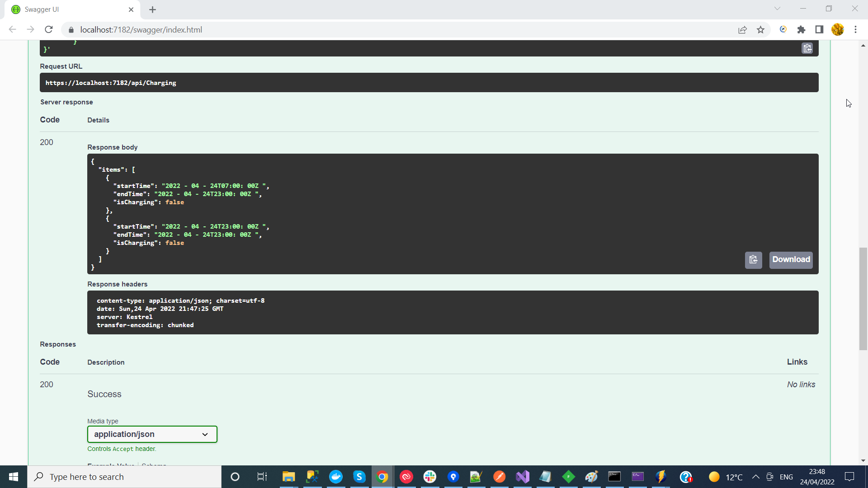Open the taskbar clock and date
Screen dimensions: 868x488
click(817, 477)
